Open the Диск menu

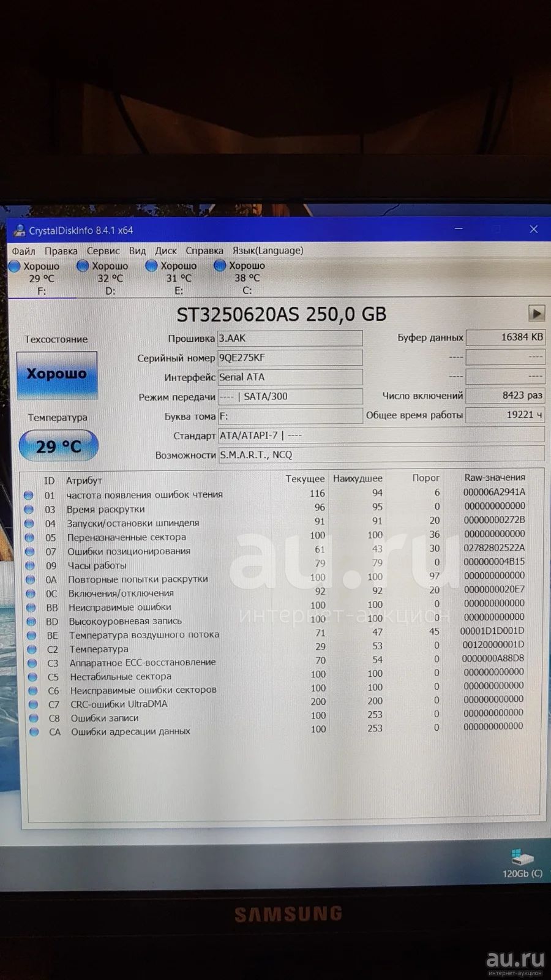[165, 251]
